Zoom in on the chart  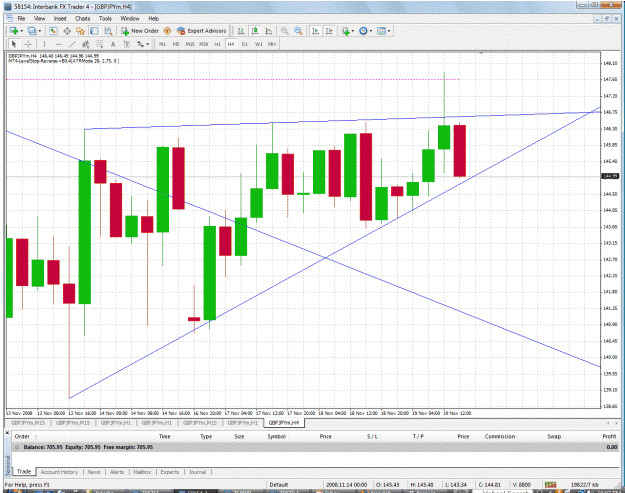tap(284, 31)
